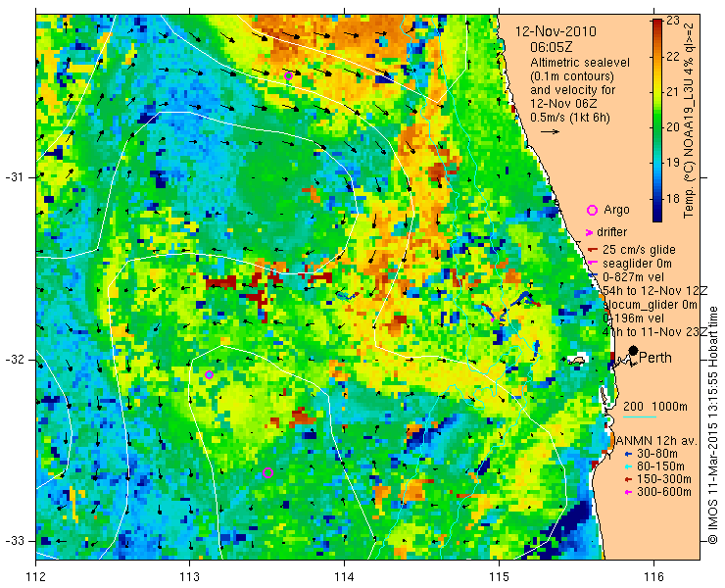Click the magenta Argo circle in the legend
This screenshot has width=725, height=588.
click(x=592, y=210)
